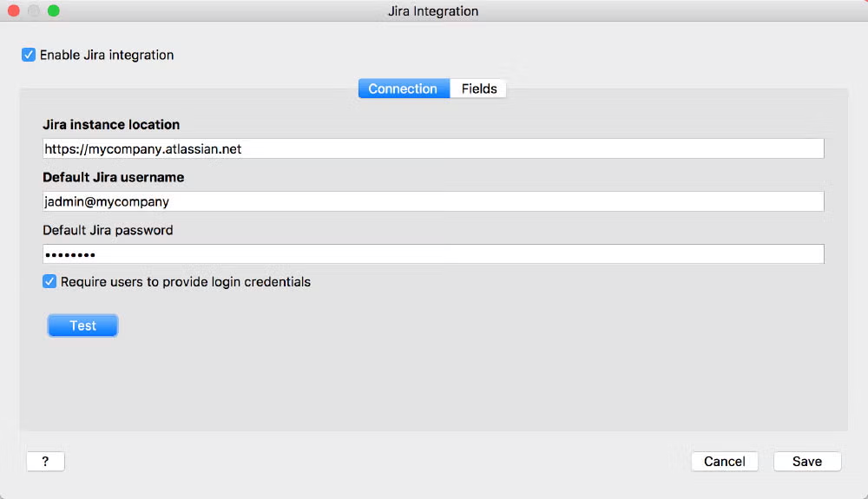Uncheck Require users to provide login credentials
The width and height of the screenshot is (868, 499).
click(49, 281)
